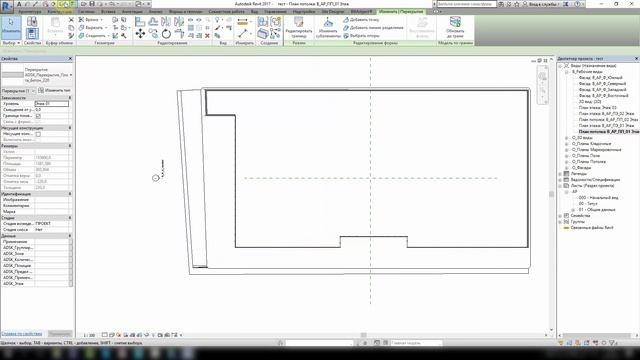640x360 pixels.
Task: Click the hide elements lightbulb icon
Action: 217,20
